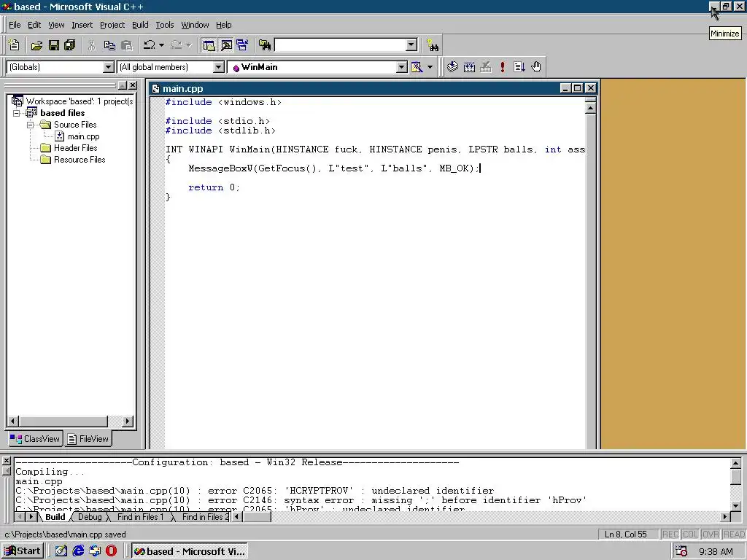Image resolution: width=747 pixels, height=560 pixels.
Task: Launch Internet Explorer from quick launch
Action: pos(78,551)
